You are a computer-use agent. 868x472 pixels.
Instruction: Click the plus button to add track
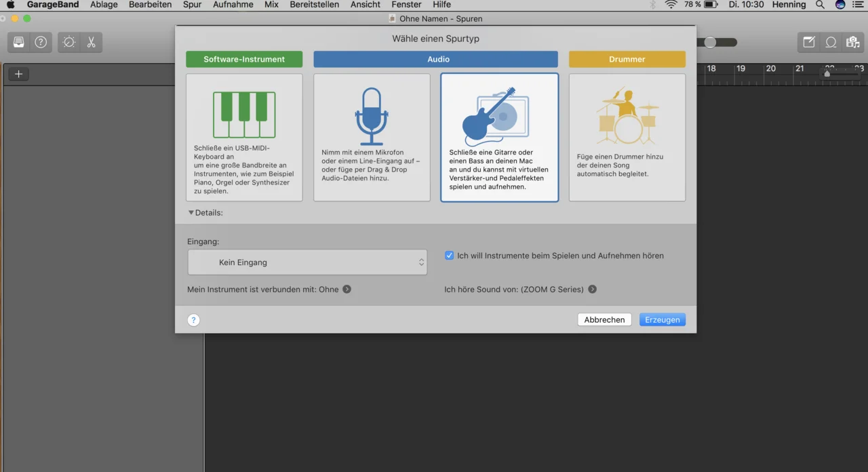click(x=18, y=74)
